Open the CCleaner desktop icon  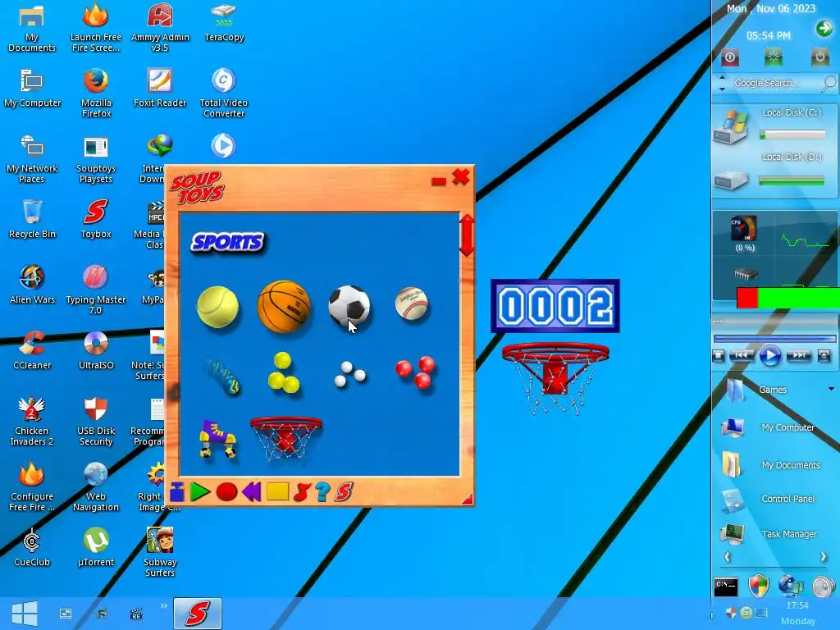click(x=32, y=350)
